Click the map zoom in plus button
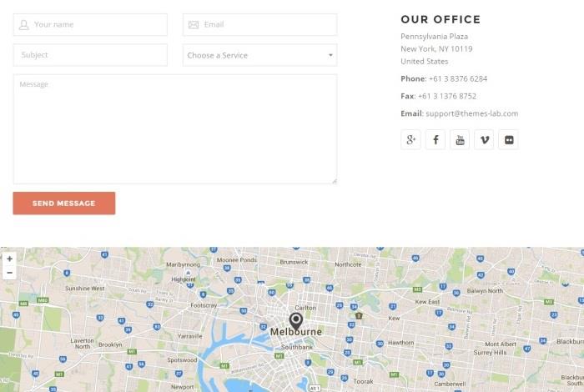Image resolution: width=584 pixels, height=392 pixels. point(9,259)
